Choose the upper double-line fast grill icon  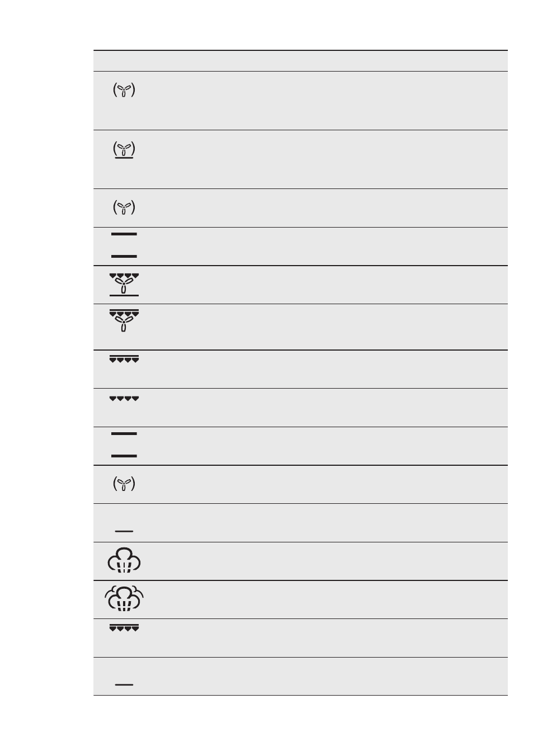(124, 359)
